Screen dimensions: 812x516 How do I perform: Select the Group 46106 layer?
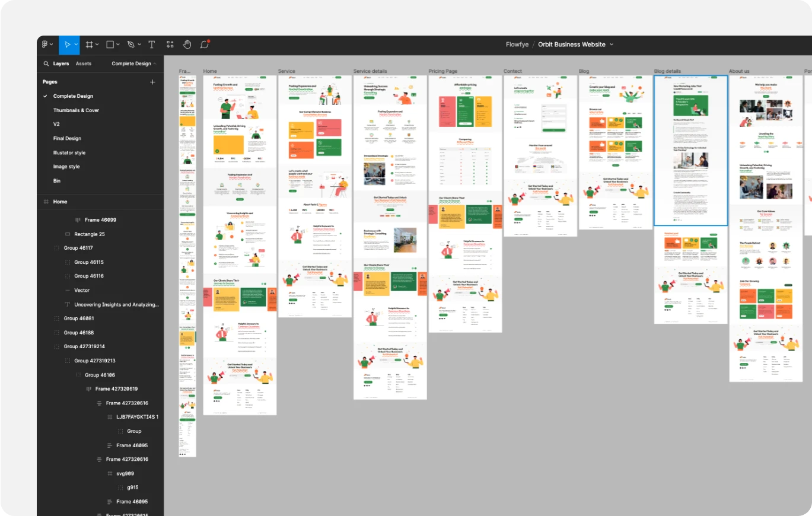point(100,375)
